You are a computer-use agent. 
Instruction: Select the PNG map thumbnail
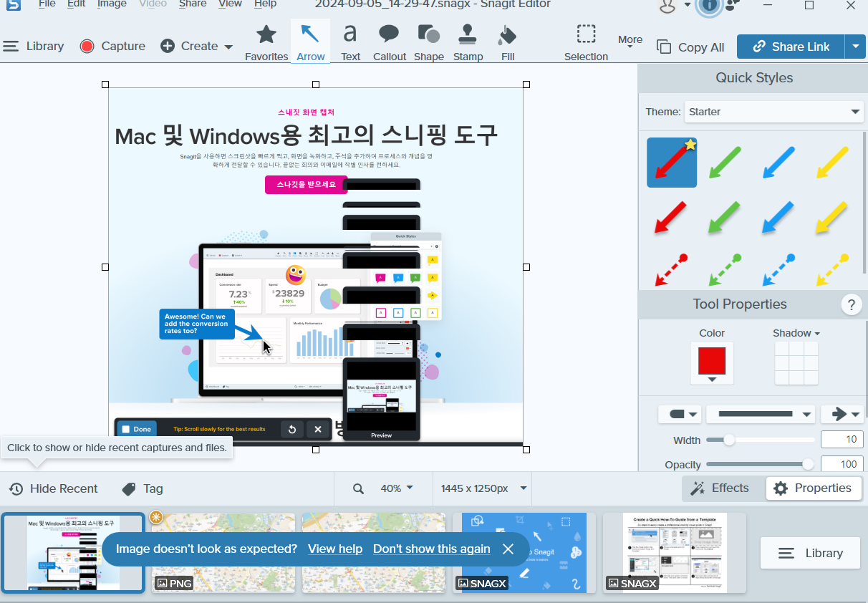(223, 553)
